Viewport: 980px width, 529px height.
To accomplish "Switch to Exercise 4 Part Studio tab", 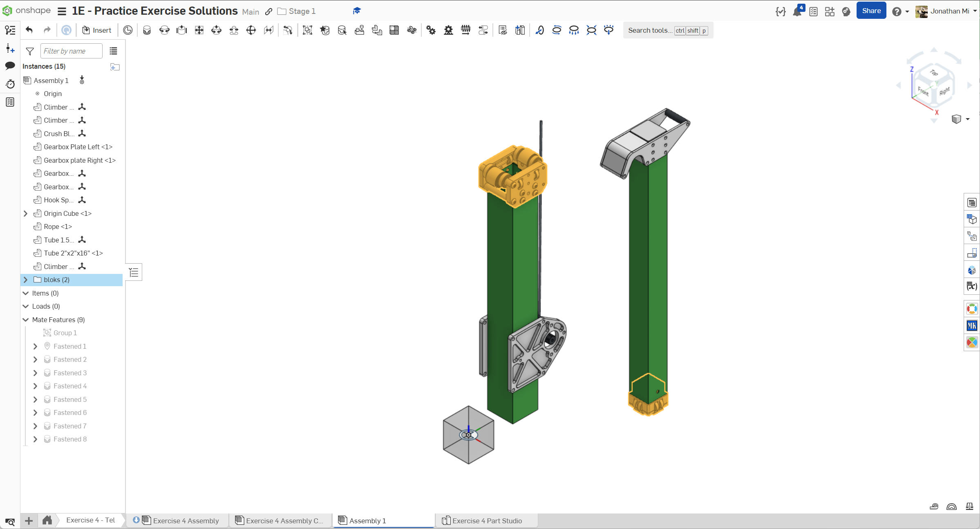I will click(487, 520).
